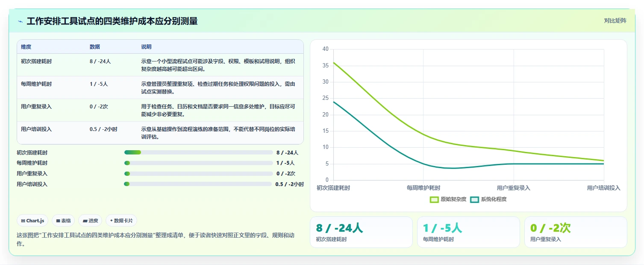Click the 用户培训投入 progress bar
Screen dimensions: 644x265
[198, 184]
